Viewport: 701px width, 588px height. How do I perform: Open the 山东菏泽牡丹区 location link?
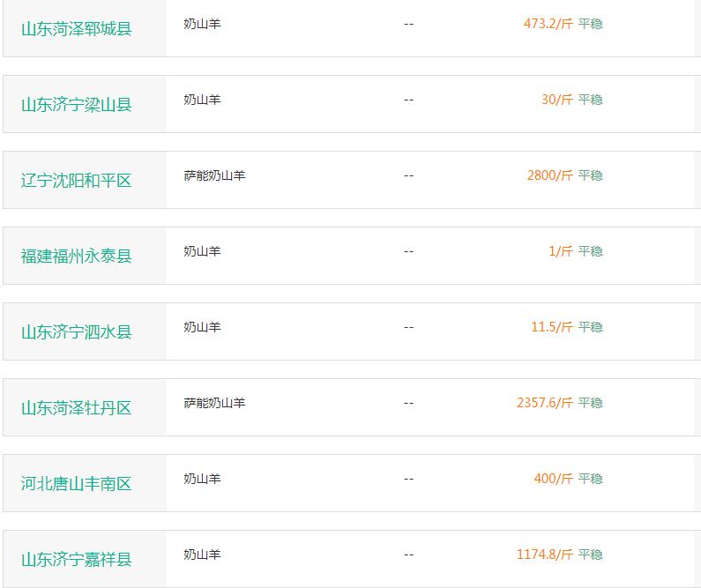(x=77, y=408)
